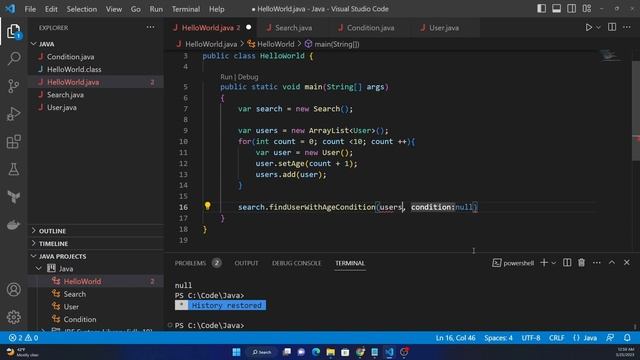This screenshot has height=360, width=640.
Task: Open the Docker view in activity bar
Action: coord(13,224)
